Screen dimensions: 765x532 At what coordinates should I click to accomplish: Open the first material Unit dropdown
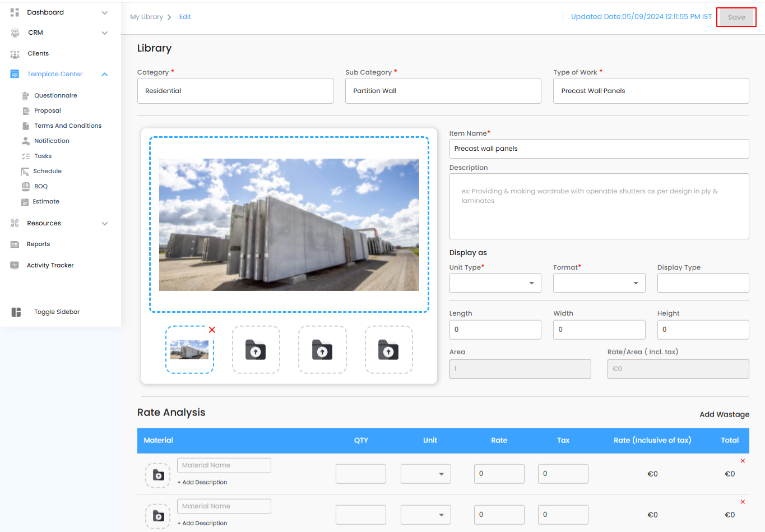(x=425, y=474)
